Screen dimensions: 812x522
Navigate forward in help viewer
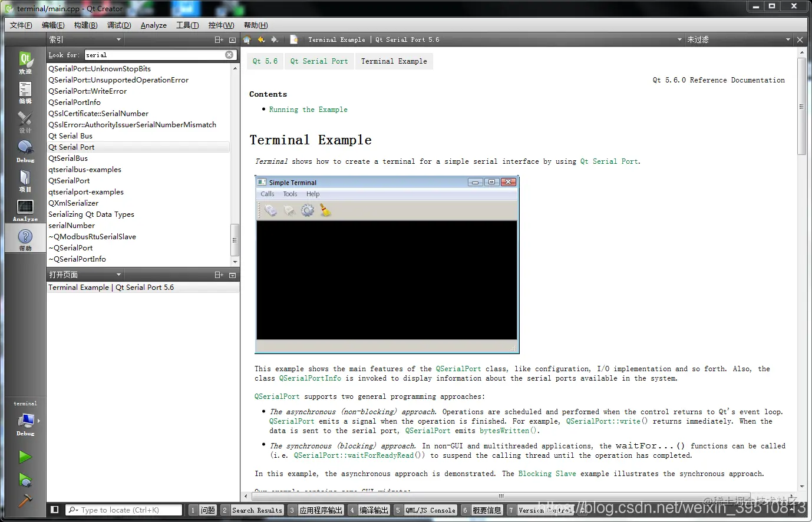coord(275,39)
